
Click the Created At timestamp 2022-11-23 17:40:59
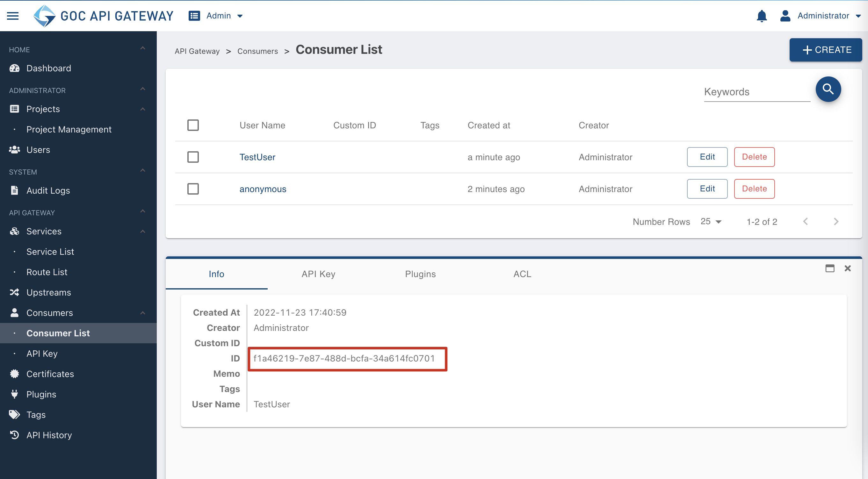pos(300,313)
